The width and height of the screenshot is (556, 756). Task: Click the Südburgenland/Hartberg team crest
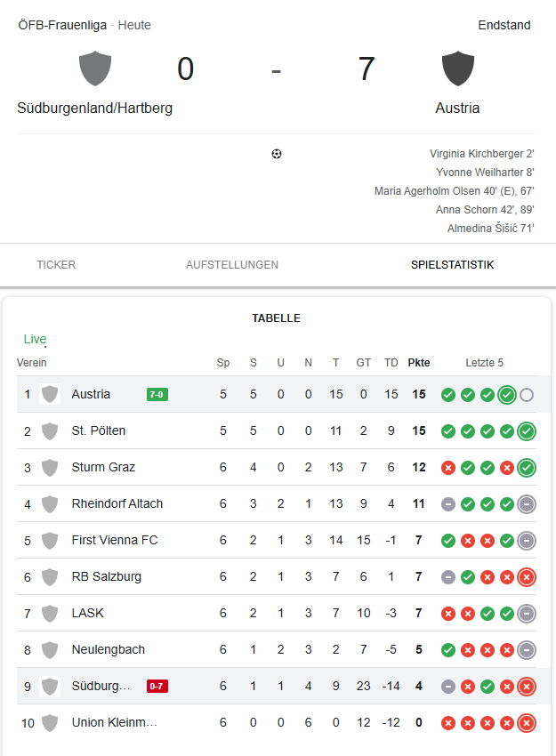pyautogui.click(x=95, y=68)
